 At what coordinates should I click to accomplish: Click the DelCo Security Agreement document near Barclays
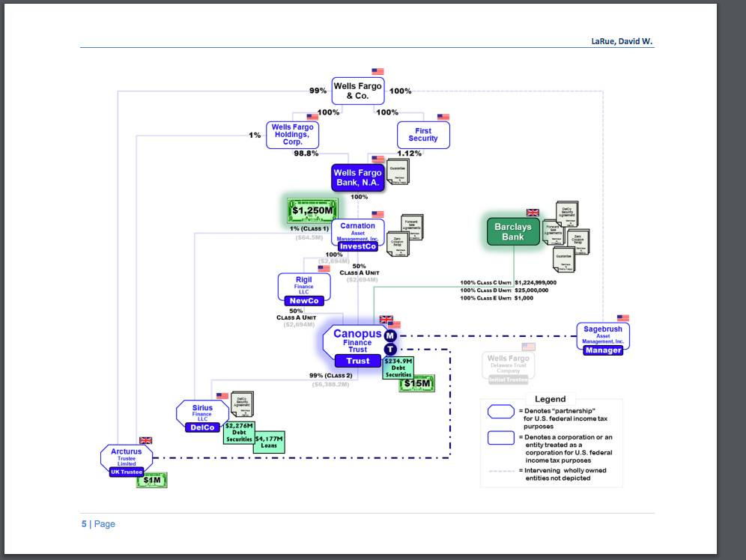pos(567,214)
